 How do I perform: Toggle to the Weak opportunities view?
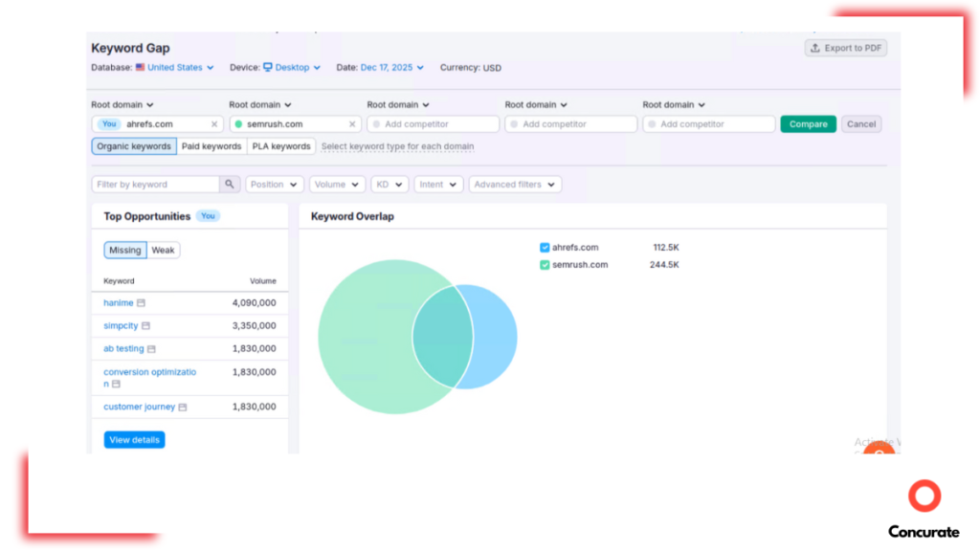[x=163, y=250]
